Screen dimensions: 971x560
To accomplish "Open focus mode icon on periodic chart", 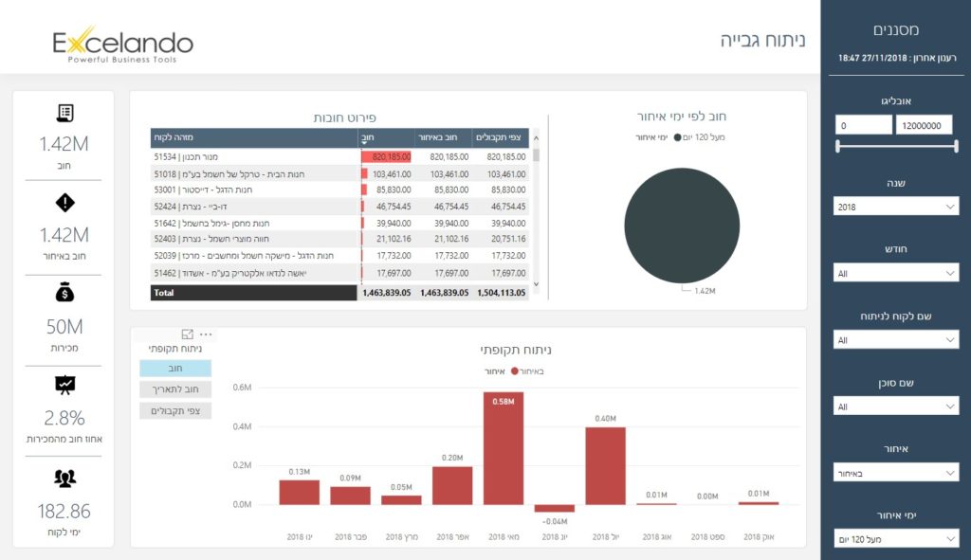I will click(187, 334).
